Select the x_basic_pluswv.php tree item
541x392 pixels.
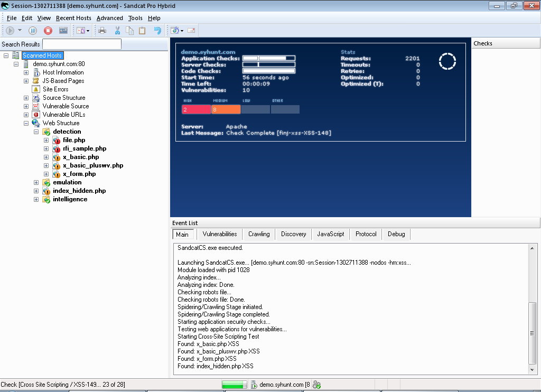point(93,166)
